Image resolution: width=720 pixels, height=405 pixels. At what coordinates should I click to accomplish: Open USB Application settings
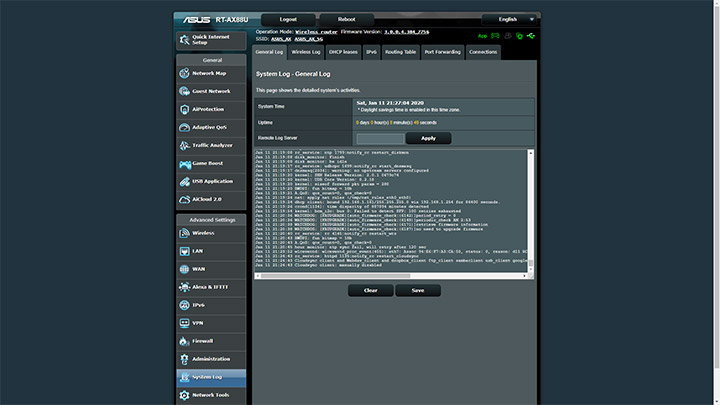[211, 181]
